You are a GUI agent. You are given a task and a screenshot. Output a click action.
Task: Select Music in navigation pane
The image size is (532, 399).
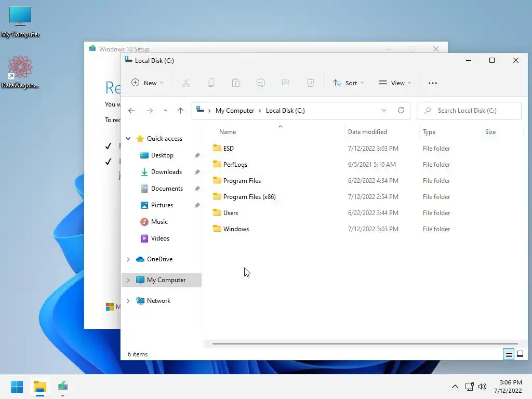[159, 221]
